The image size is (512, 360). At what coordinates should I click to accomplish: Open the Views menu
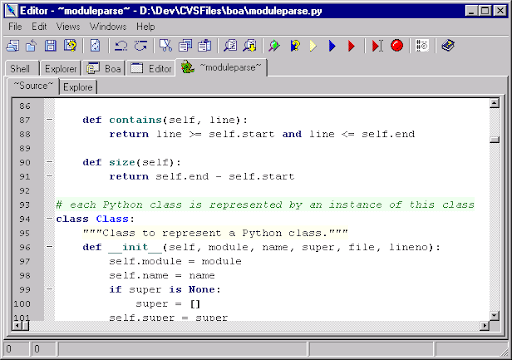[x=68, y=27]
